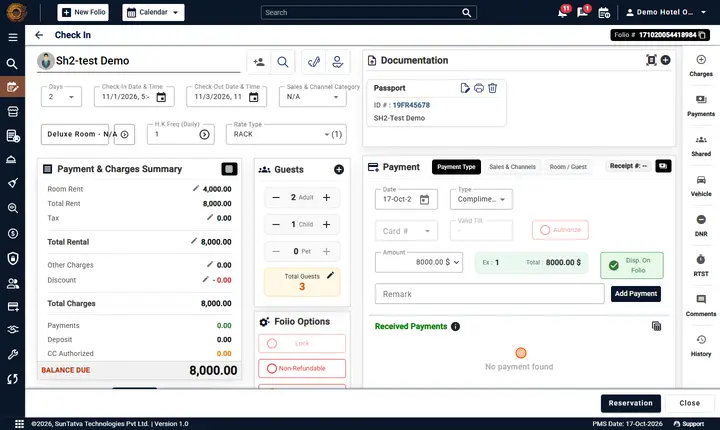Edit the Discount amount pencil
This screenshot has height=430, width=720.
coord(206,279)
